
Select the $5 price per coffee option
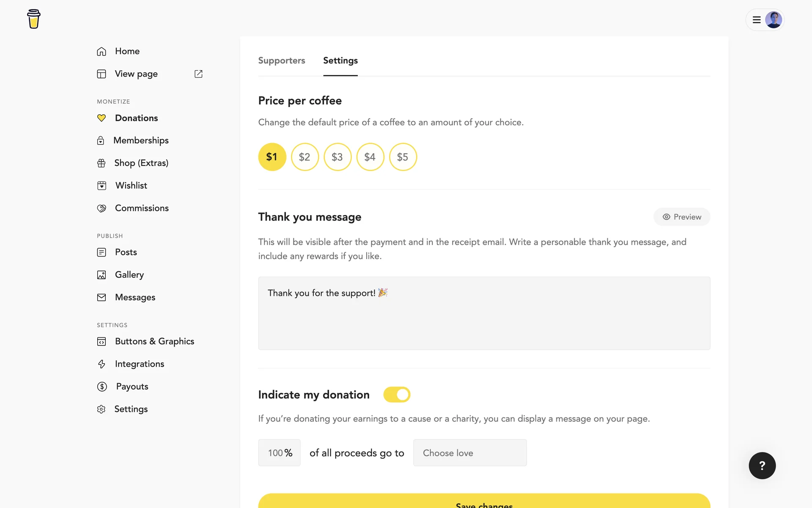coord(403,157)
